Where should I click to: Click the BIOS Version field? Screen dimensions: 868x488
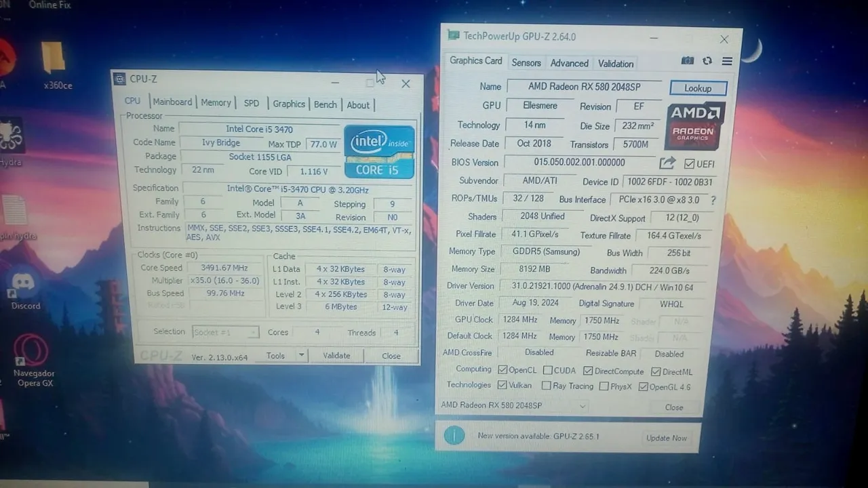[x=579, y=163]
